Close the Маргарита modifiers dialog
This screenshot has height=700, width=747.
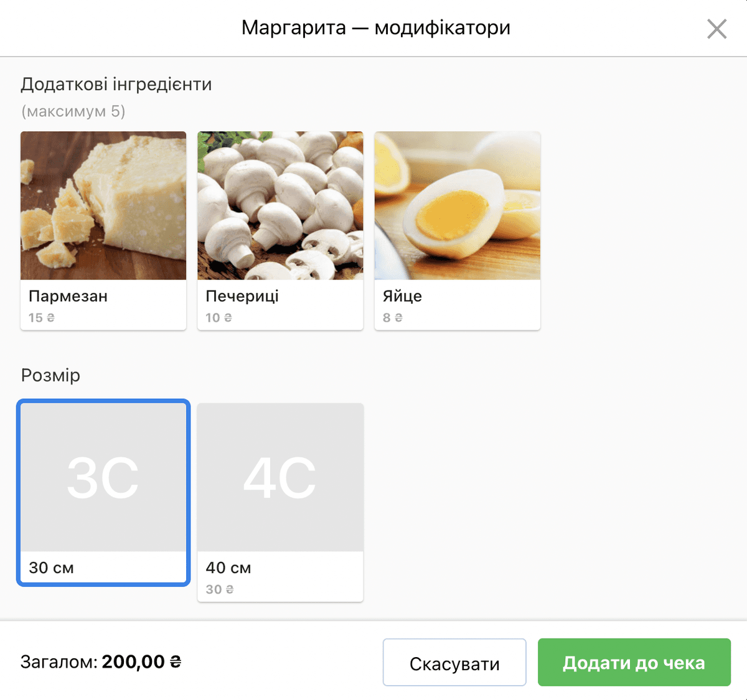point(716,29)
